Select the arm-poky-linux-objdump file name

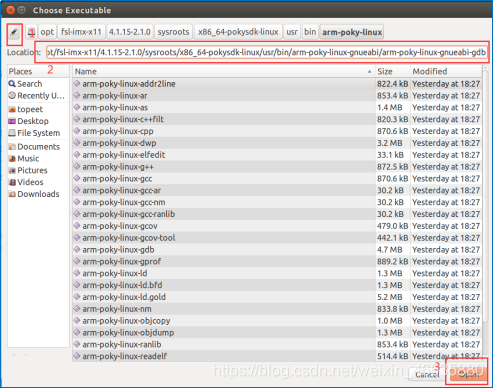pyautogui.click(x=128, y=333)
